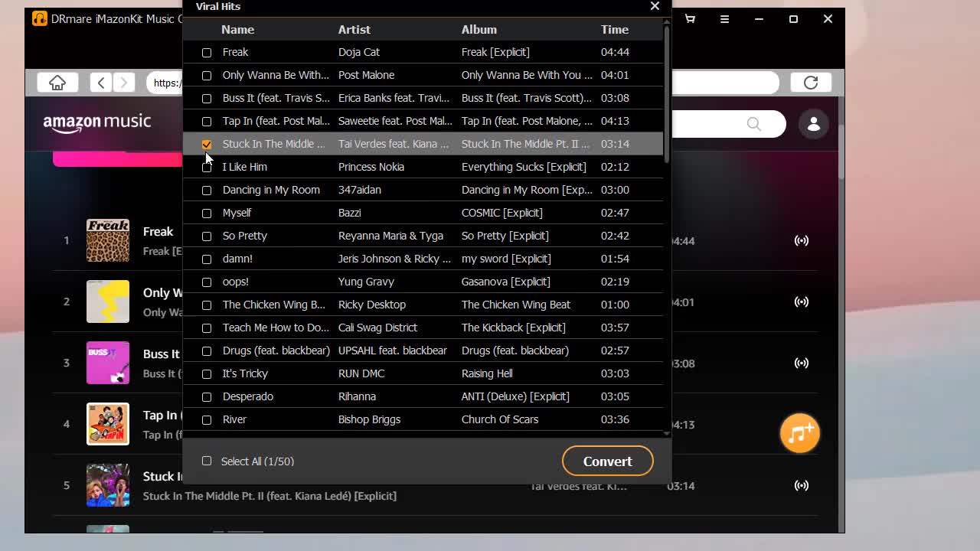Click the broadcast icon for track 4
Viewport: 980px width, 551px height.
tap(802, 424)
